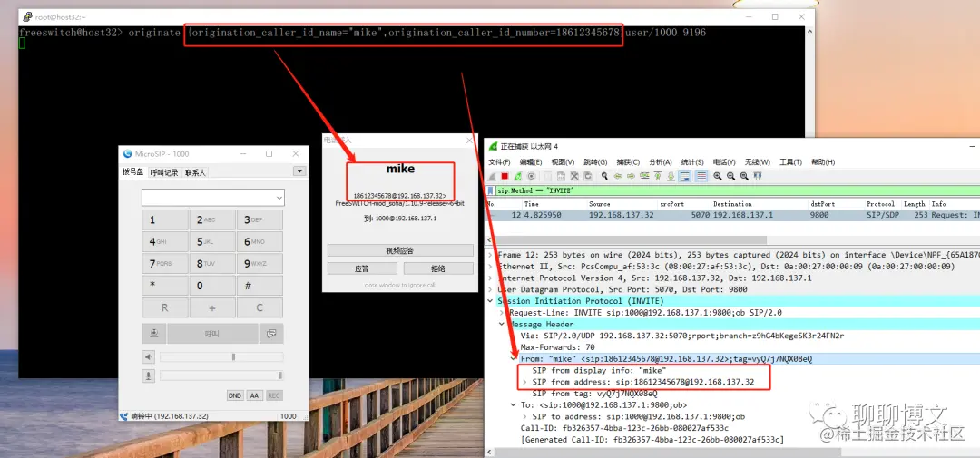Open Wireshark capture options
The height and width of the screenshot is (458, 980).
coord(531,176)
